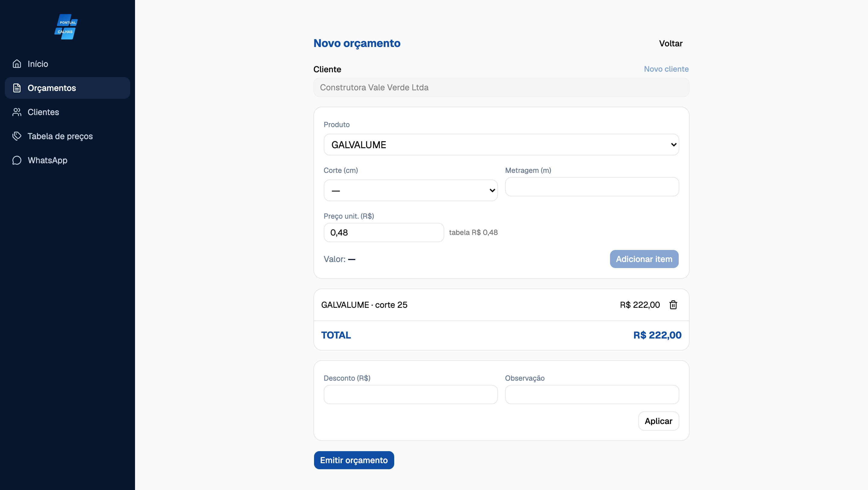Click the Novo cliente link
Screen dimensions: 868x490
tap(666, 69)
